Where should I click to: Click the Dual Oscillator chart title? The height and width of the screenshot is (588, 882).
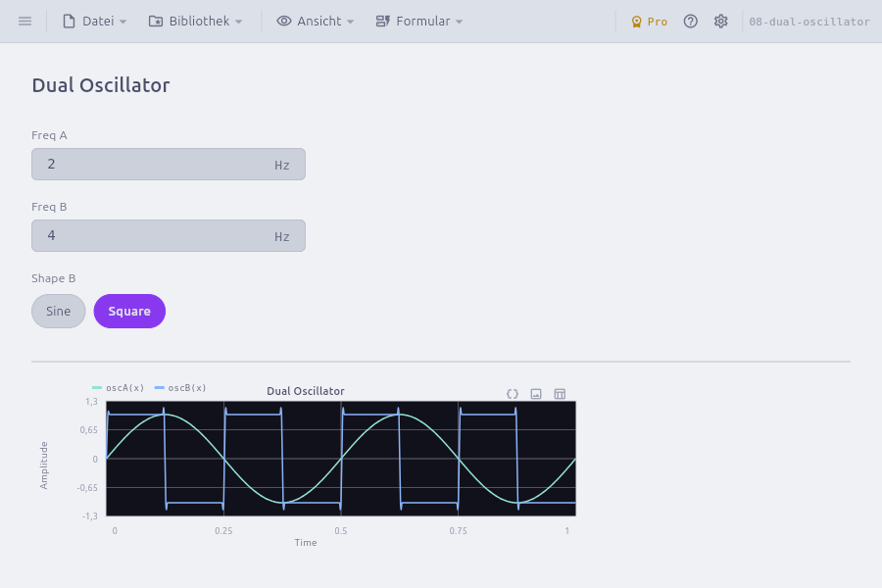tap(306, 391)
